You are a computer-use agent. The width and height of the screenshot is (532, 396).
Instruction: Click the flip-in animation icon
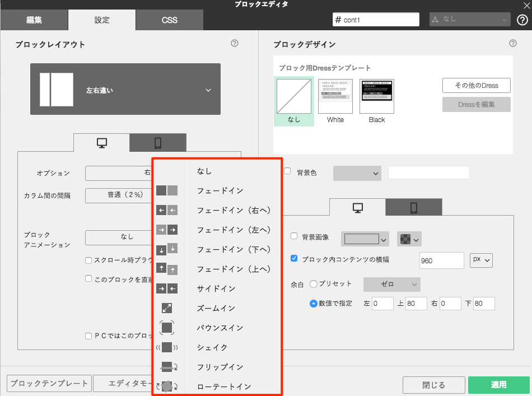pos(169,367)
